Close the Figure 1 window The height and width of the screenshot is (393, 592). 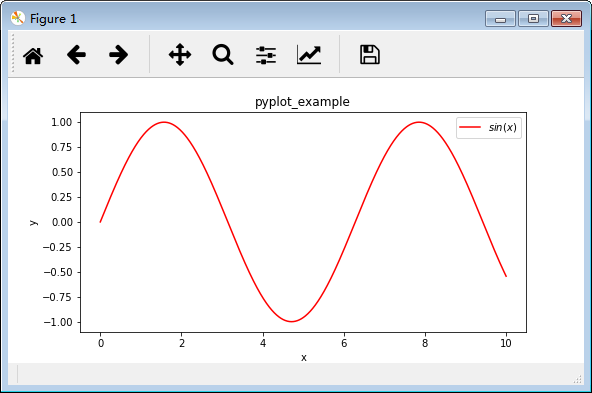click(566, 19)
